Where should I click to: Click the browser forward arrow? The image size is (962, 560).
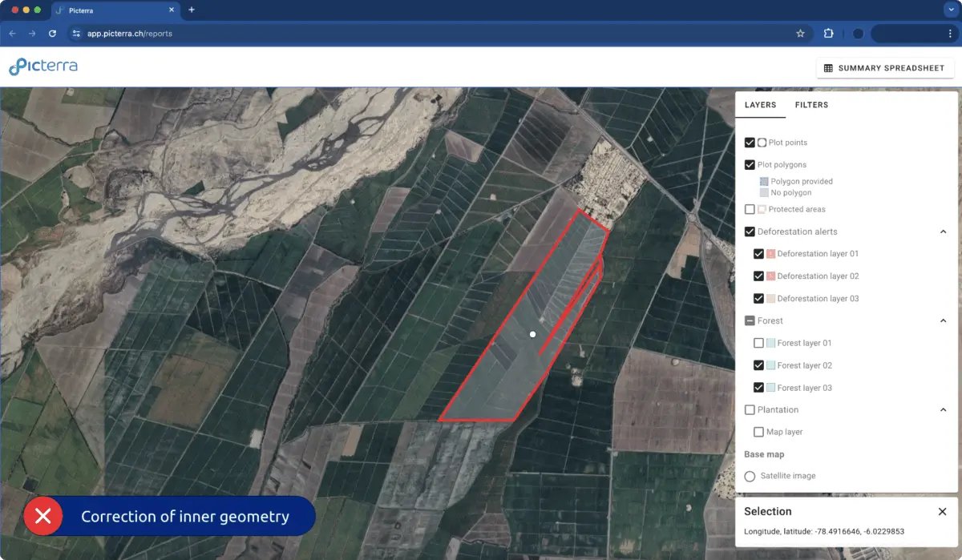pyautogui.click(x=32, y=34)
